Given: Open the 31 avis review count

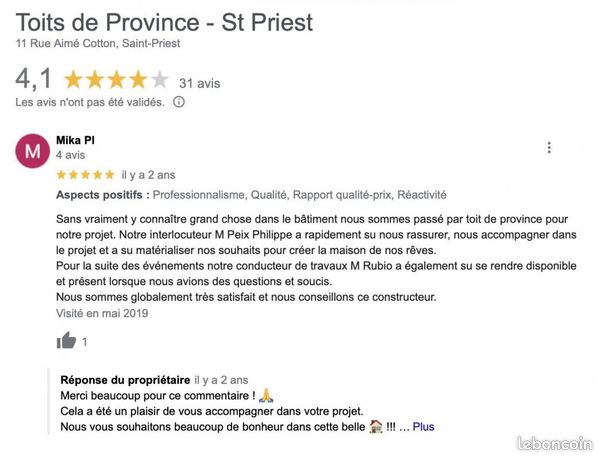Looking at the screenshot, I should click(200, 83).
